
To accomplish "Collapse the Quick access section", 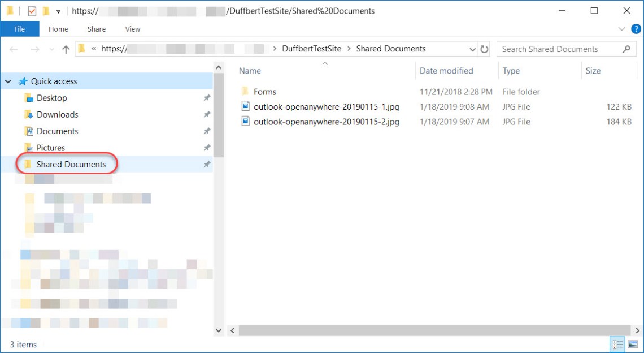I will pyautogui.click(x=7, y=81).
